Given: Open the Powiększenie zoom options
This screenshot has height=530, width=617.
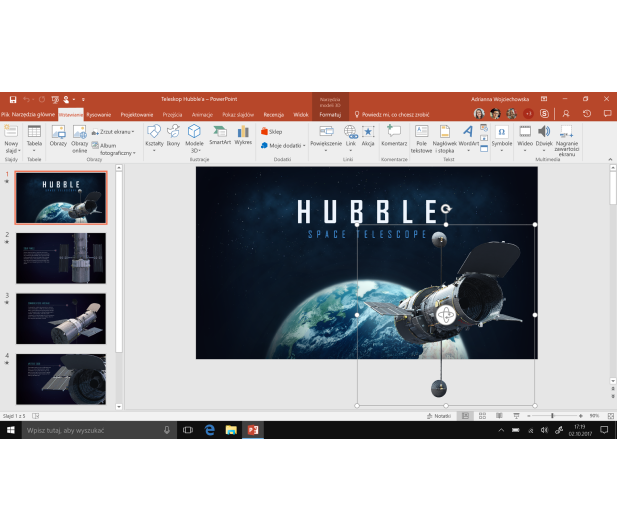Looking at the screenshot, I should [326, 139].
